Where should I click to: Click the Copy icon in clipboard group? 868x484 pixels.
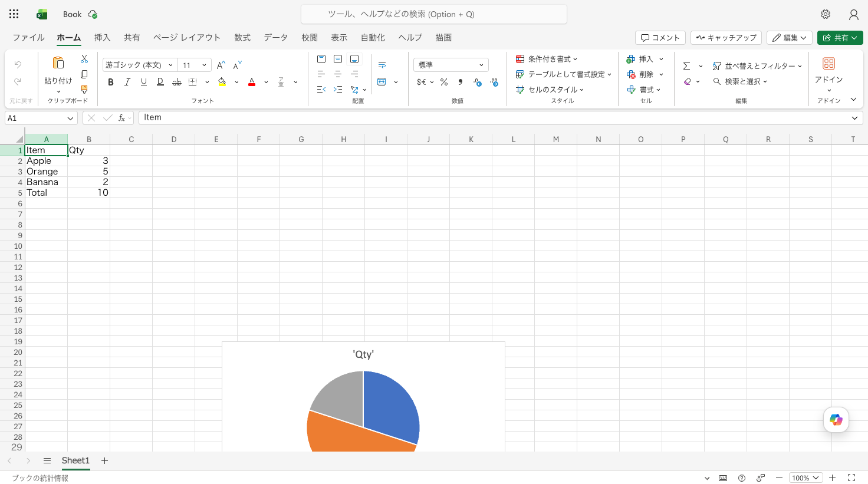point(84,74)
